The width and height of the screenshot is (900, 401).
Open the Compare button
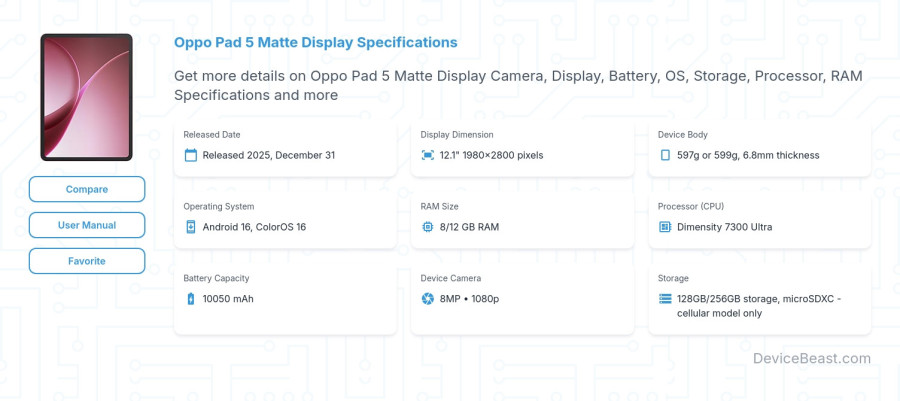click(x=87, y=189)
